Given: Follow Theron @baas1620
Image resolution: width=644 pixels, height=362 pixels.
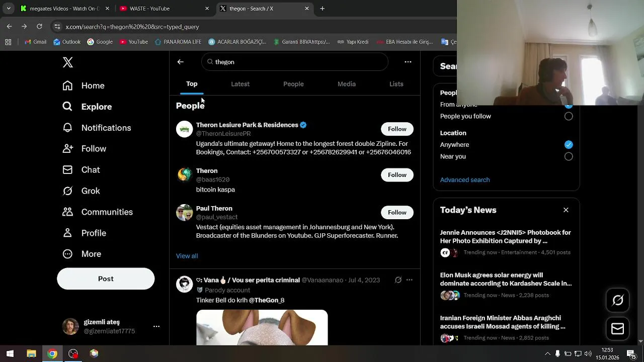Looking at the screenshot, I should click(397, 175).
